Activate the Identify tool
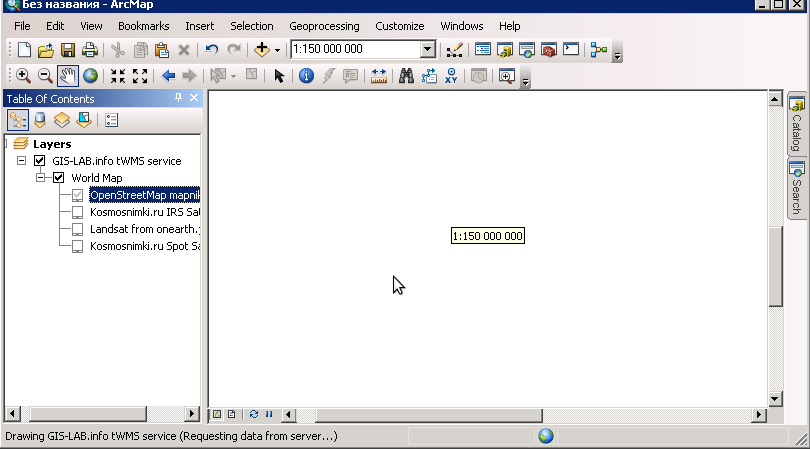Image resolution: width=810 pixels, height=449 pixels. pyautogui.click(x=306, y=76)
